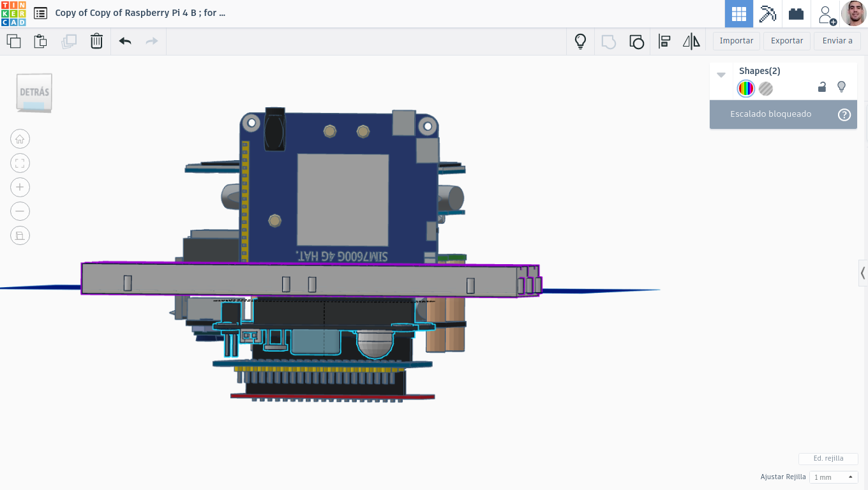The height and width of the screenshot is (490, 868).
Task: Show all hidden shapes lightbulb icon
Action: [x=580, y=41]
